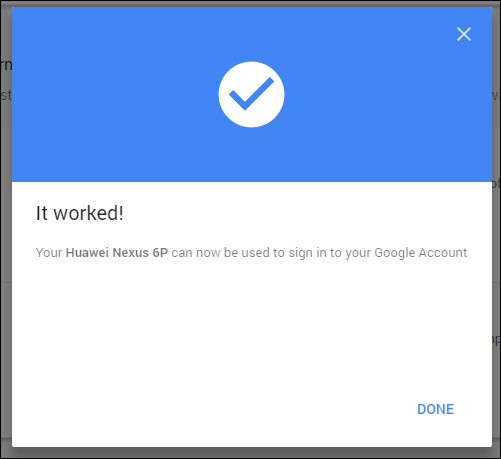Click the dimmed backdrop left of the dialog

pyautogui.click(x=6, y=233)
